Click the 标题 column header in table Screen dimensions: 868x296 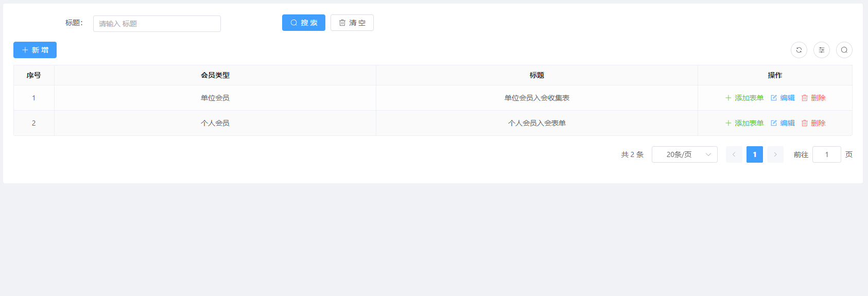(536, 75)
